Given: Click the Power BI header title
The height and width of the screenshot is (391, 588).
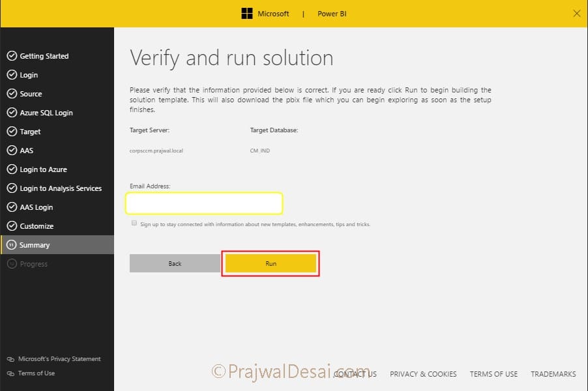Looking at the screenshot, I should (x=332, y=14).
